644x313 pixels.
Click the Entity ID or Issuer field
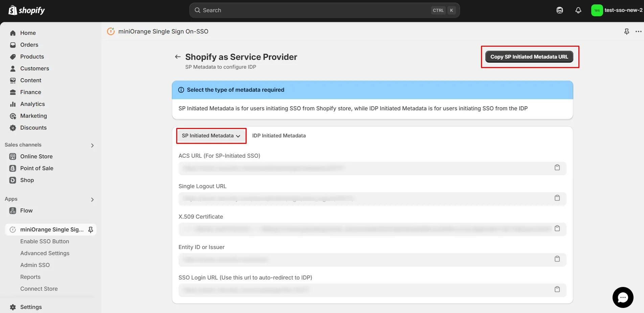point(372,260)
